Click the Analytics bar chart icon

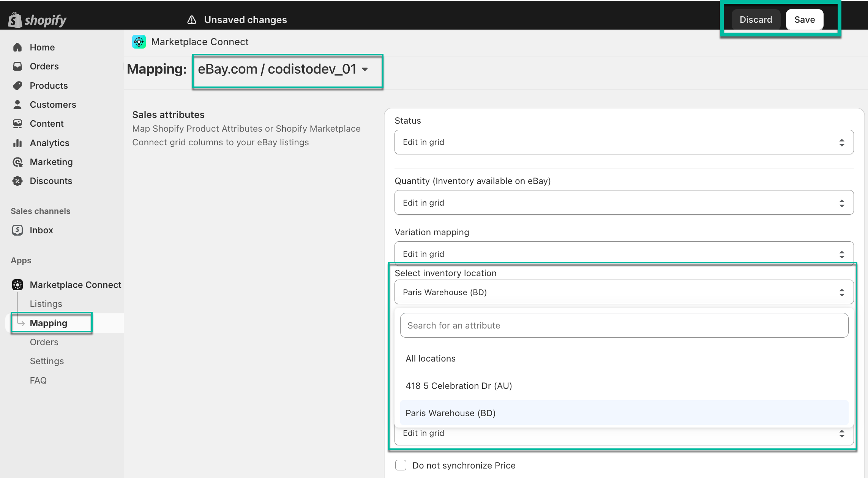[x=17, y=143]
